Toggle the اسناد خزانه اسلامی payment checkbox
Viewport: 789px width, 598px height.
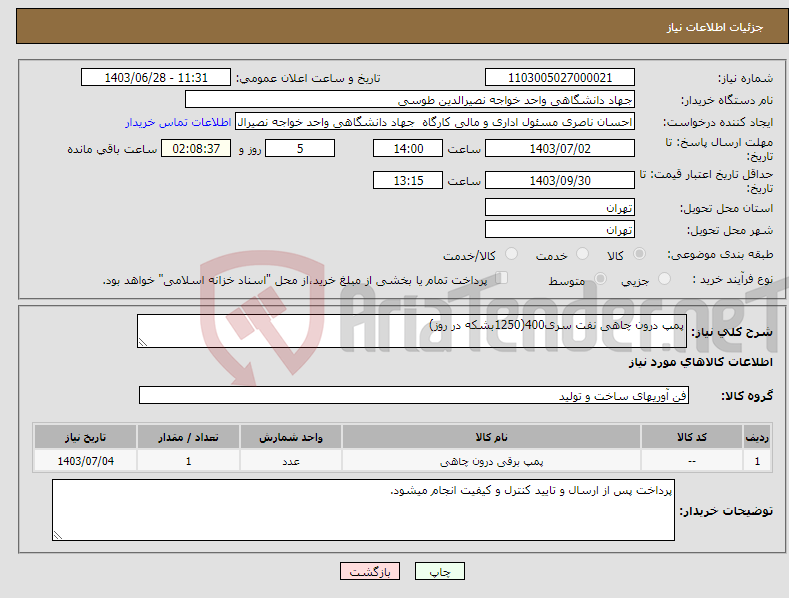[x=501, y=278]
